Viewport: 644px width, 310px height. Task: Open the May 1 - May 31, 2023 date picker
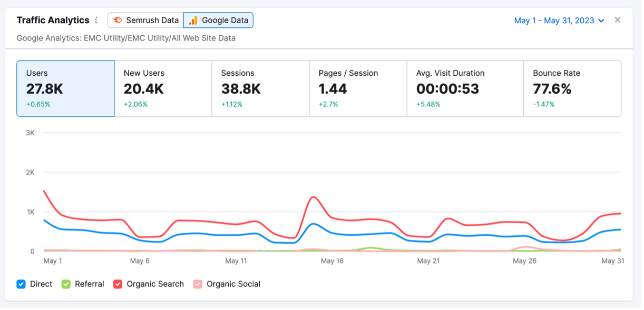click(x=554, y=21)
